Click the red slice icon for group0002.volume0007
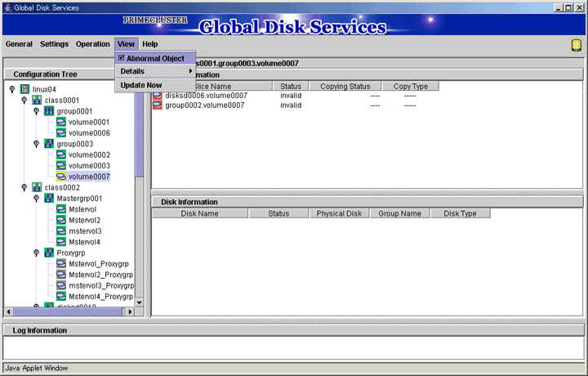Screen dimensions: 588x376 (158, 105)
